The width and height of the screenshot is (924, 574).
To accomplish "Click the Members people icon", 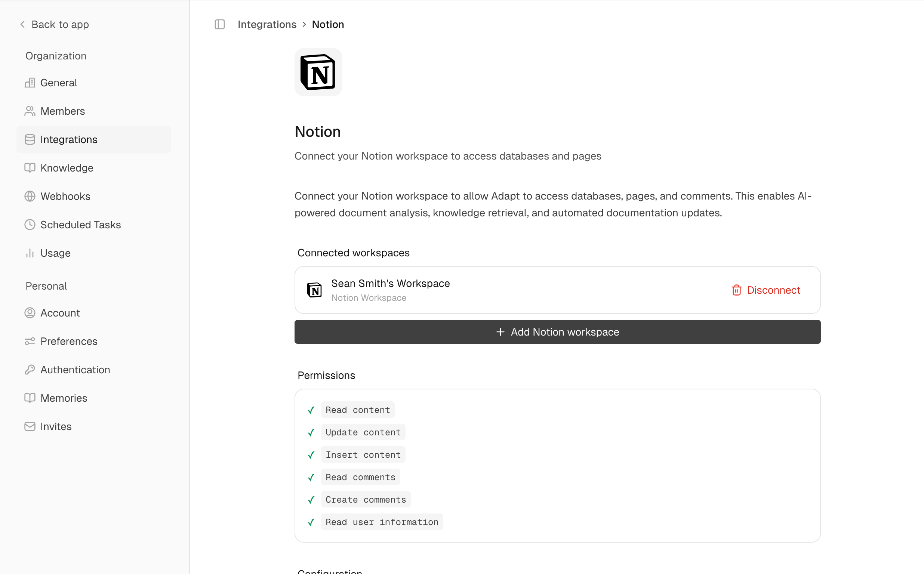I will 30,111.
